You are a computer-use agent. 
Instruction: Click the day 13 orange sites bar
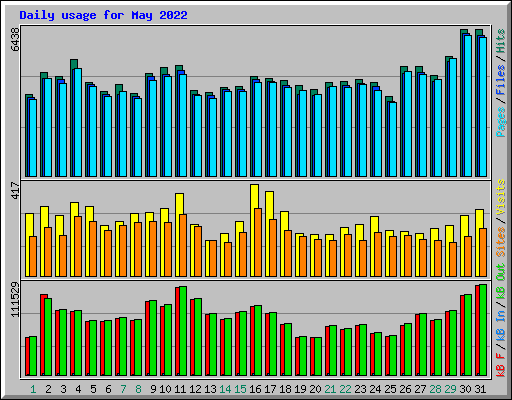[213, 259]
